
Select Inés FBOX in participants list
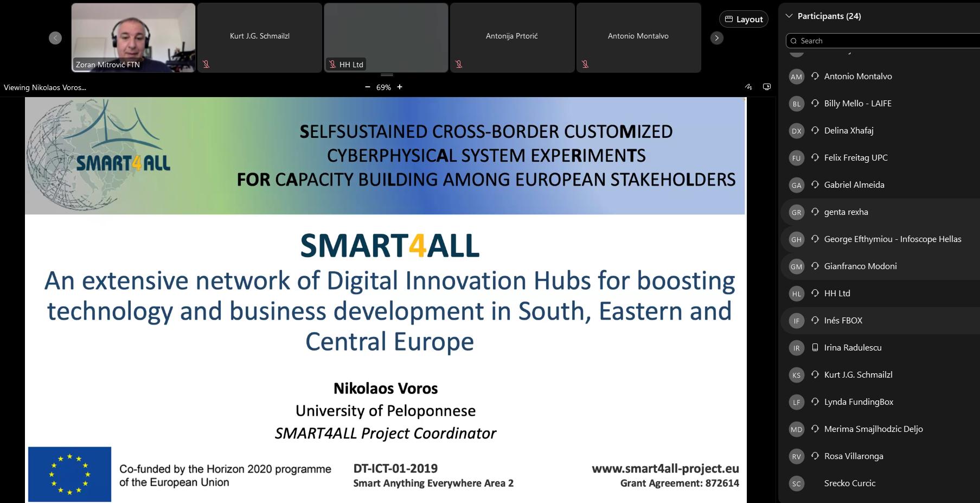click(x=843, y=321)
